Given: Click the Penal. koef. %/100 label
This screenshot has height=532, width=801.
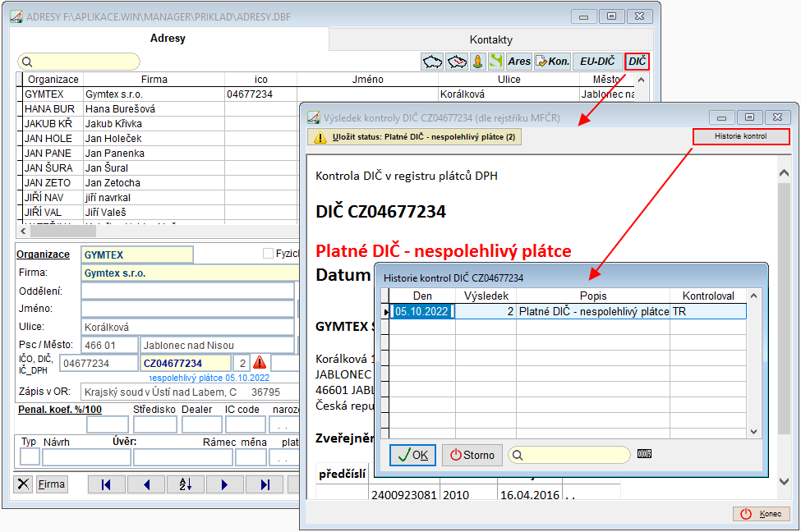Looking at the screenshot, I should point(60,410).
